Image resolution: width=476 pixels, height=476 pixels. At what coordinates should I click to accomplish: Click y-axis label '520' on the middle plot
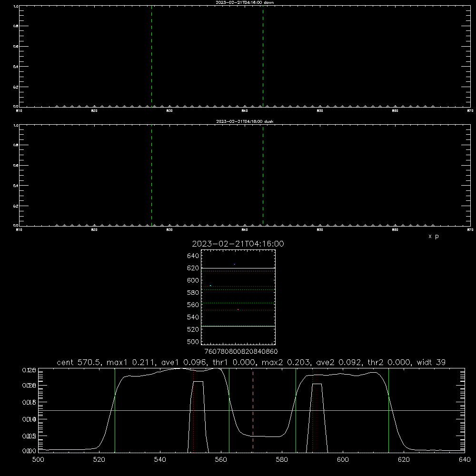[x=193, y=329]
